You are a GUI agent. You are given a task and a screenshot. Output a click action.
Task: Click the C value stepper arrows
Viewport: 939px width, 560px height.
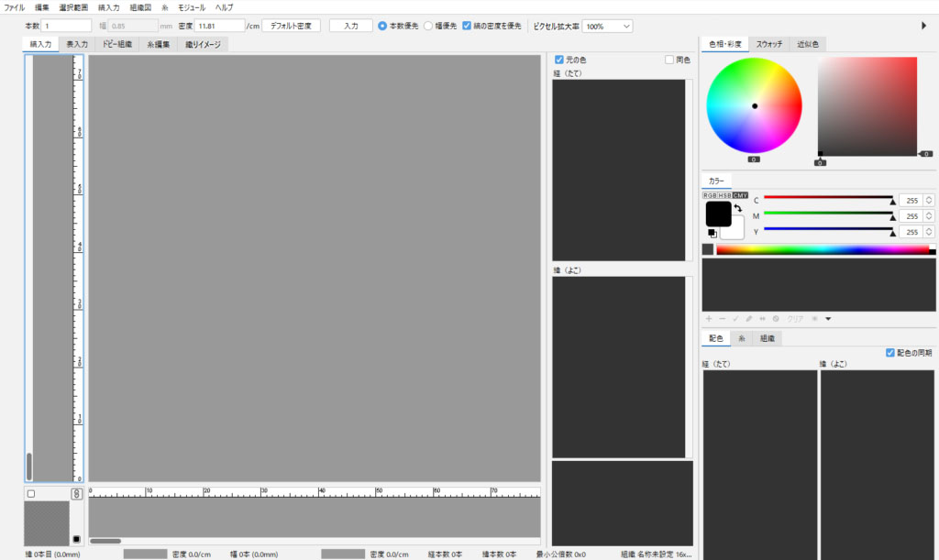point(929,200)
